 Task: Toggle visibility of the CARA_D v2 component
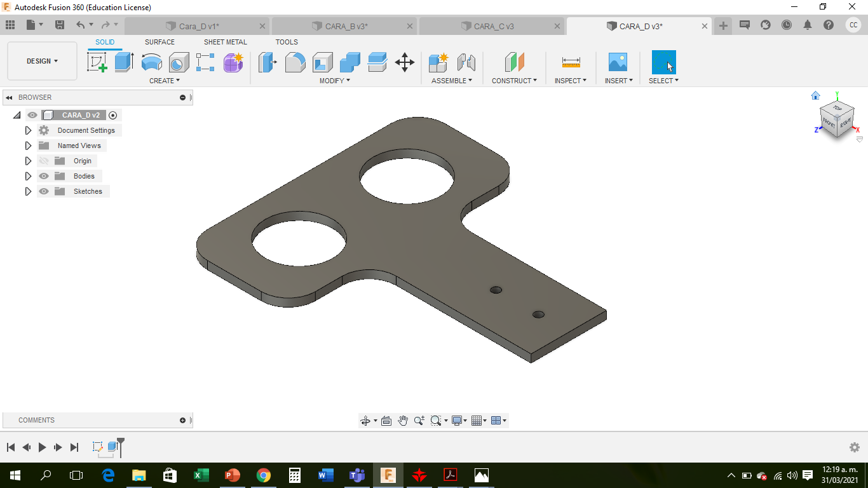32,115
